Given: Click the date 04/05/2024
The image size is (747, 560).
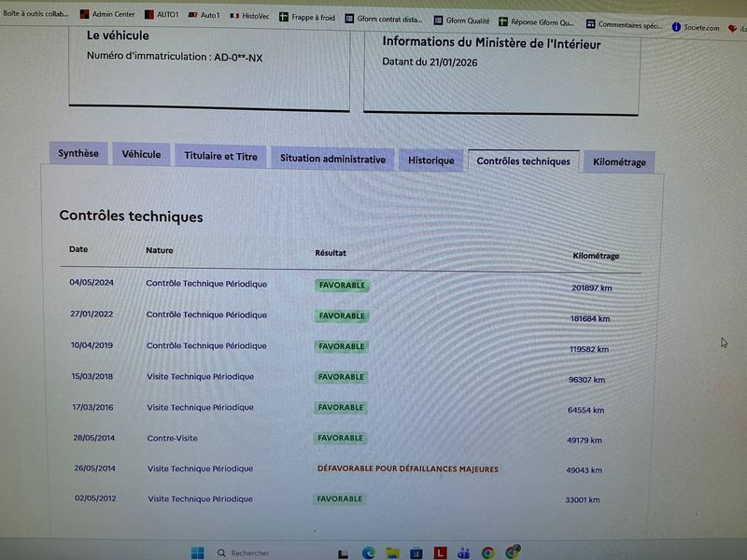Looking at the screenshot, I should click(x=92, y=283).
